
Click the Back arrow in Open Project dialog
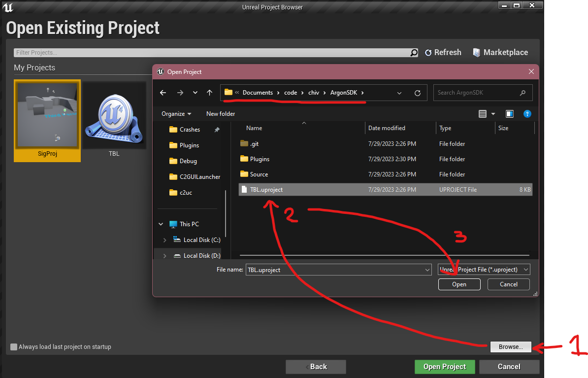(163, 93)
